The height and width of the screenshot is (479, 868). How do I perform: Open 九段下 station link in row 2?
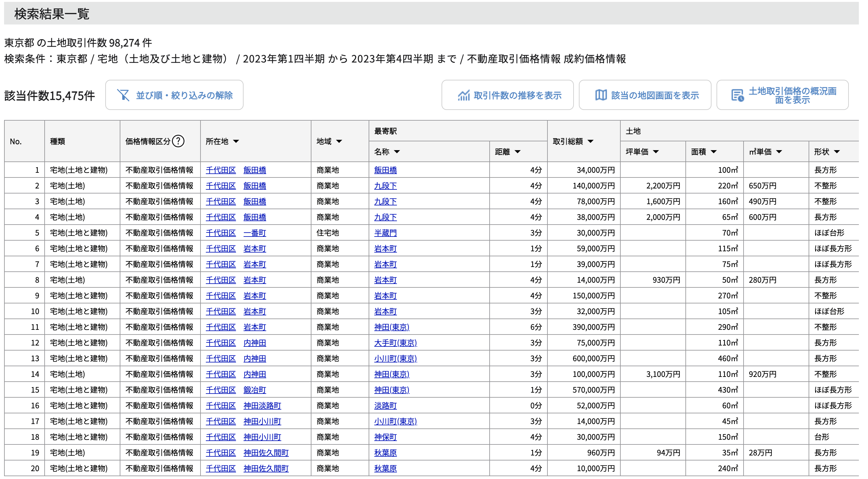[x=386, y=186]
